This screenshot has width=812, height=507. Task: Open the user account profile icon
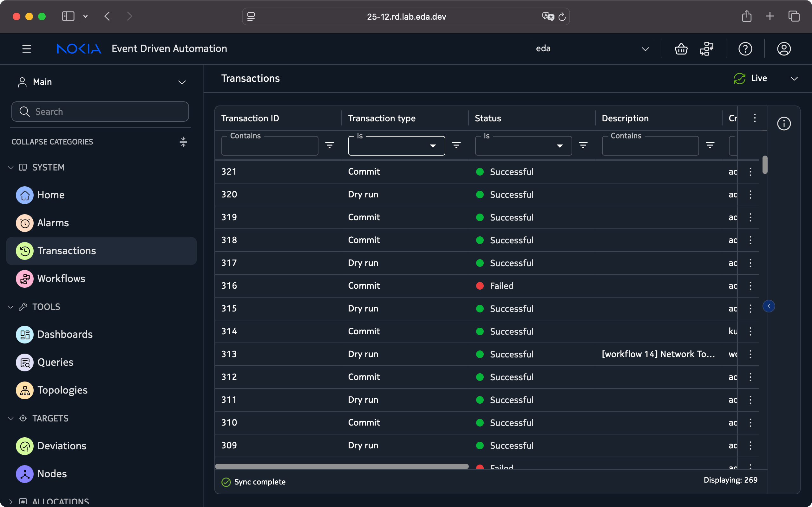(x=783, y=49)
